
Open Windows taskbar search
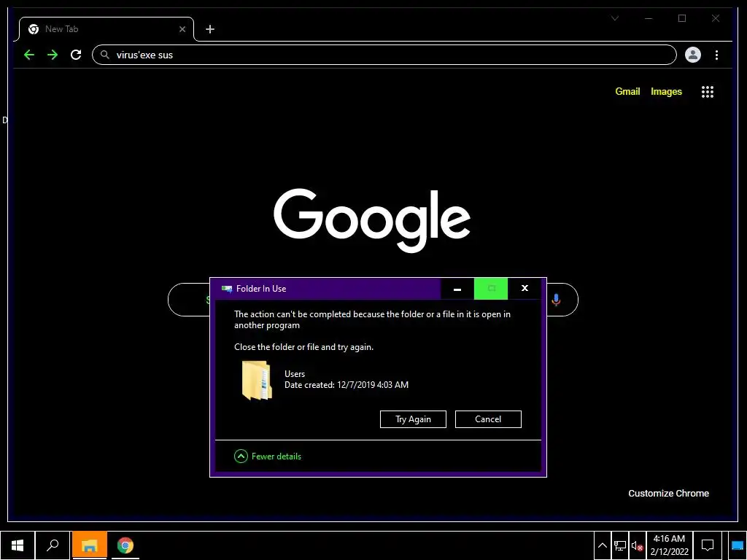pyautogui.click(x=53, y=545)
